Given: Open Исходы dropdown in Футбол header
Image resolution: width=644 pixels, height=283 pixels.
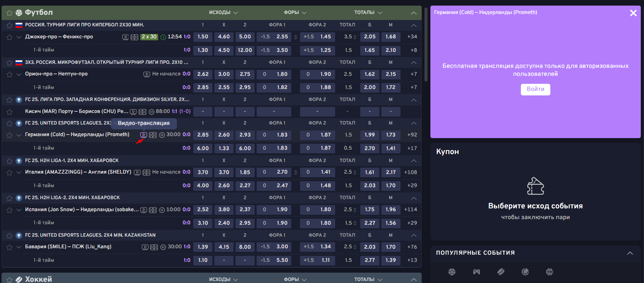Looking at the screenshot, I should [224, 12].
